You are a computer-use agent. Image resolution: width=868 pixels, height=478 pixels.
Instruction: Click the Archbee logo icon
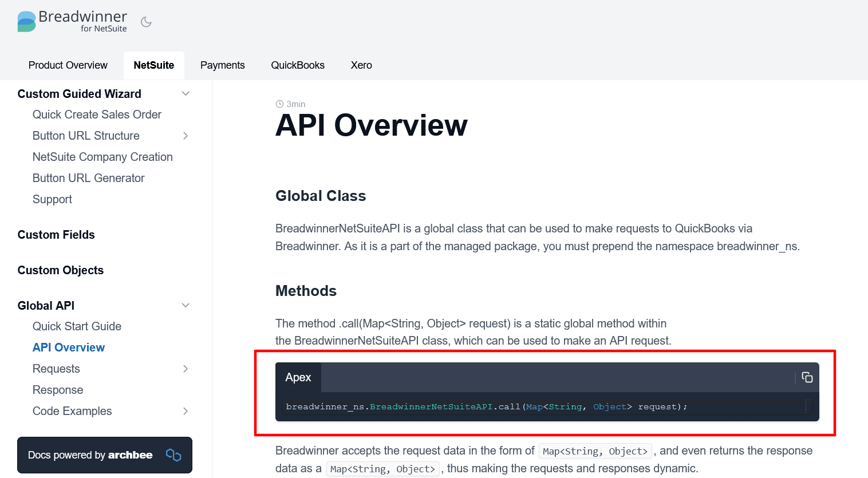coord(173,454)
